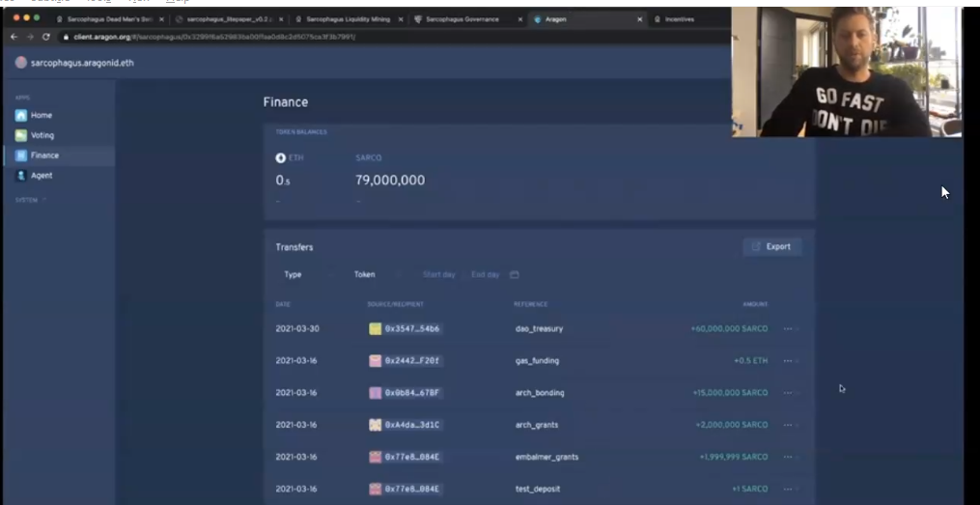Open the Agent app icon
Screen dimensions: 980x505
(x=21, y=176)
